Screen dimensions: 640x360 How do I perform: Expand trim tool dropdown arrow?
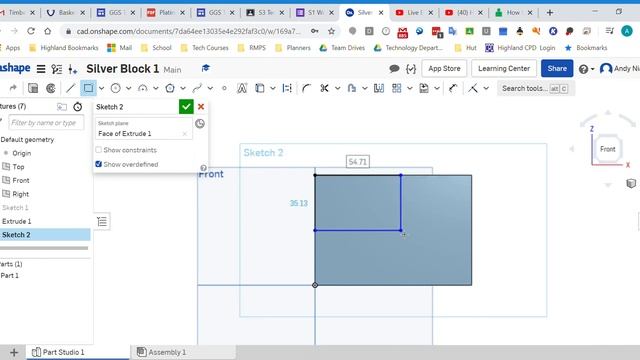(338, 88)
